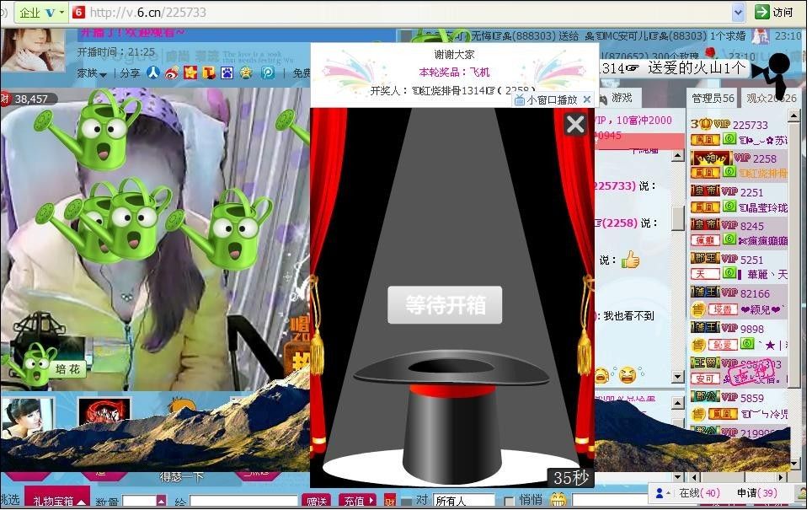Screen dimensions: 812x510
Task: Open the 申请(39) list
Action: pos(757,493)
